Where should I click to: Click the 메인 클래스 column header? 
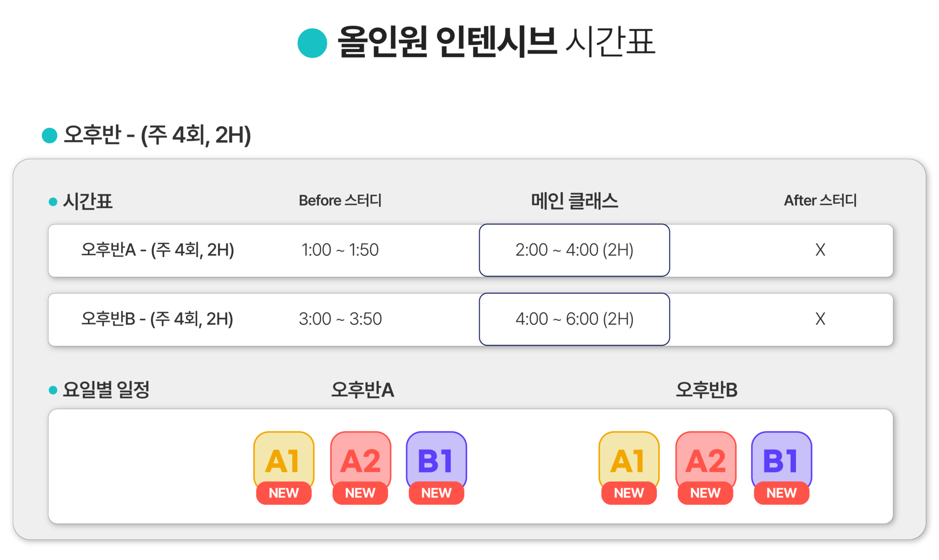click(x=575, y=201)
